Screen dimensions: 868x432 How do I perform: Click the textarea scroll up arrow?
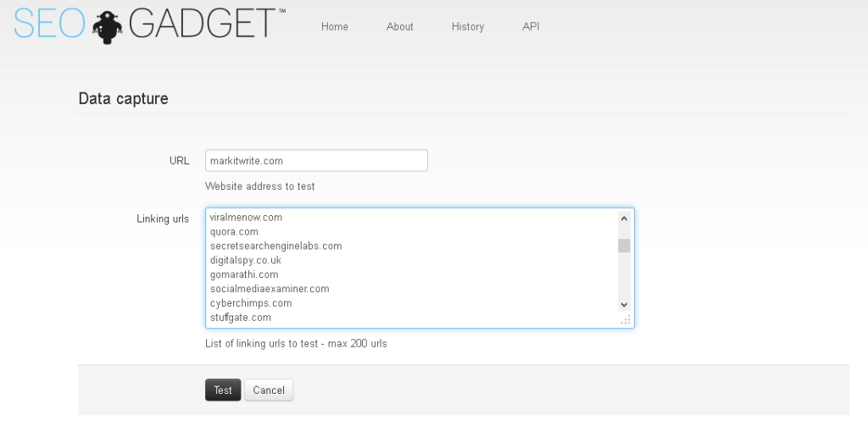pyautogui.click(x=624, y=218)
